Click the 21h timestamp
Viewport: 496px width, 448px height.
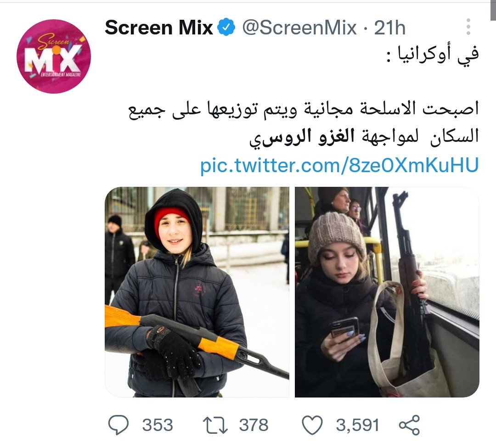[390, 28]
